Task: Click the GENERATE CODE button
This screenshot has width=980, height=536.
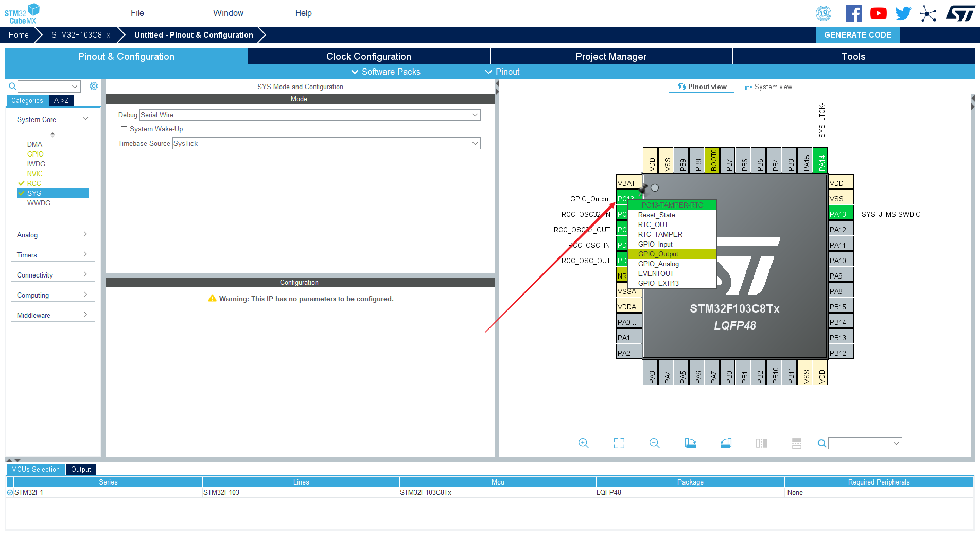Action: (857, 35)
